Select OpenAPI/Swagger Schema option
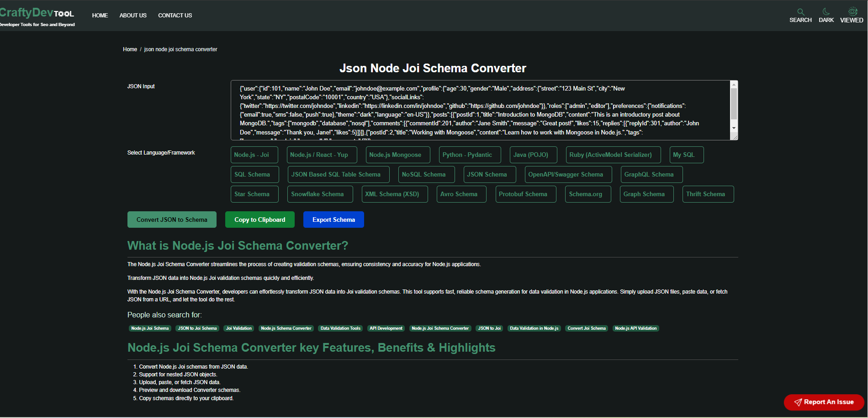 pyautogui.click(x=568, y=175)
